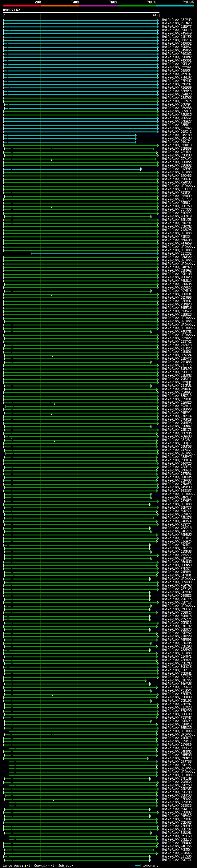Viewport: 197px width, 868px height.
Task: Open hit UniRef100_A8IVM9
Action: (x=177, y=20)
